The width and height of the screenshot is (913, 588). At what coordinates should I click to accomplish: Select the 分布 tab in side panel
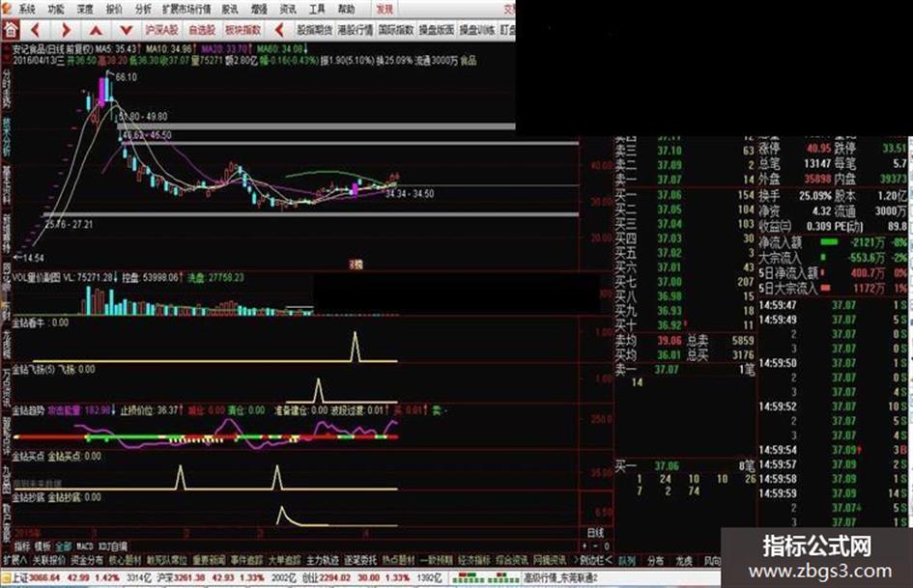(656, 561)
